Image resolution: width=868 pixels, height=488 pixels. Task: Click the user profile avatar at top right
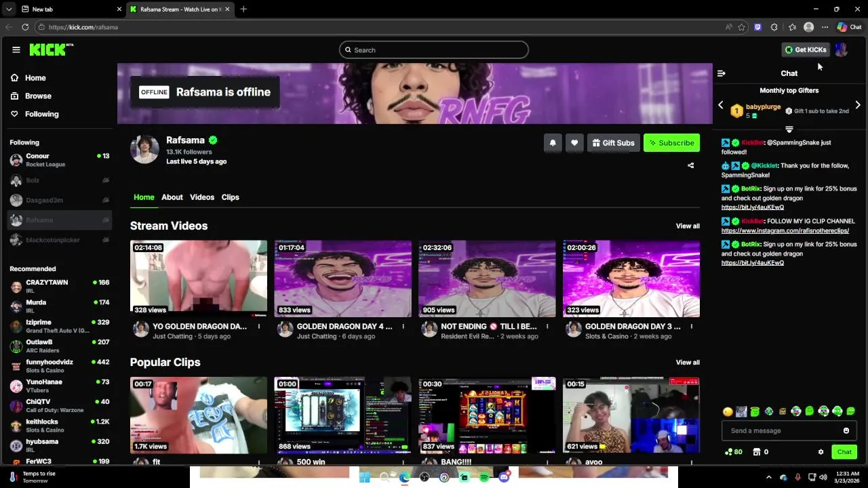[x=842, y=49]
